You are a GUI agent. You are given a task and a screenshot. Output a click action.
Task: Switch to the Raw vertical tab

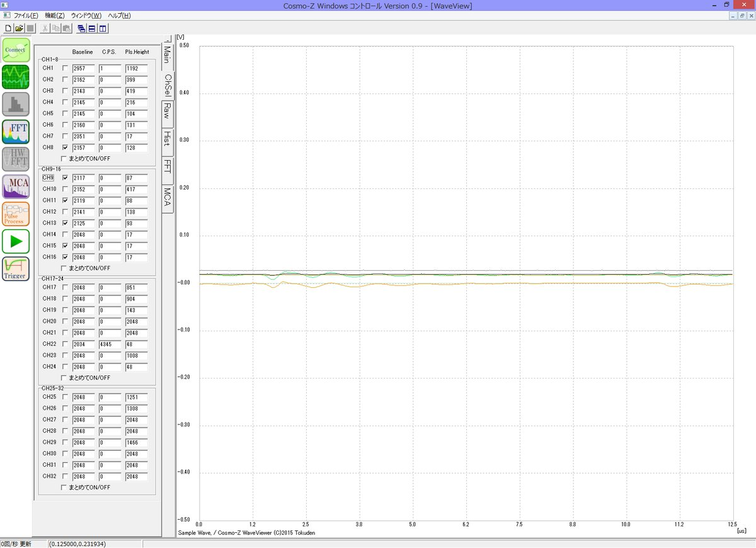pyautogui.click(x=167, y=112)
